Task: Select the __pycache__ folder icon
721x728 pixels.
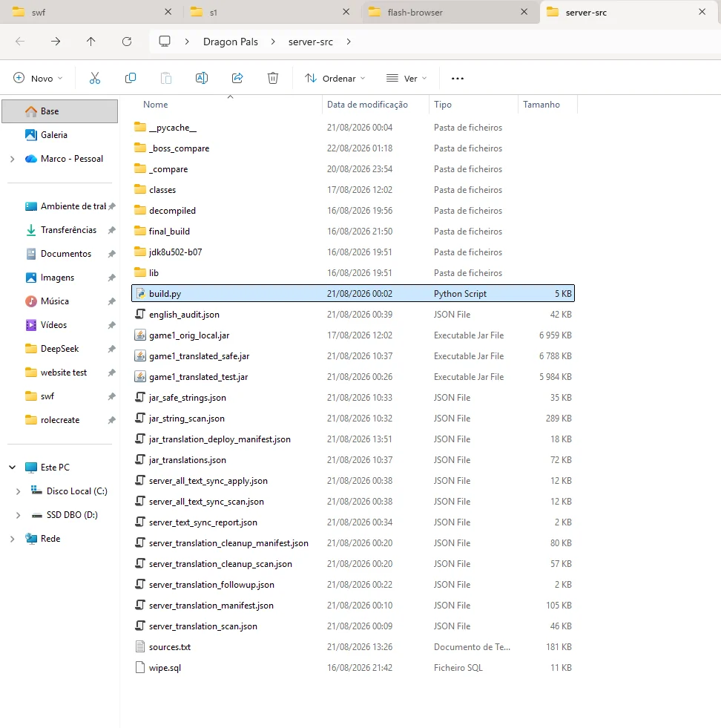Action: point(140,127)
